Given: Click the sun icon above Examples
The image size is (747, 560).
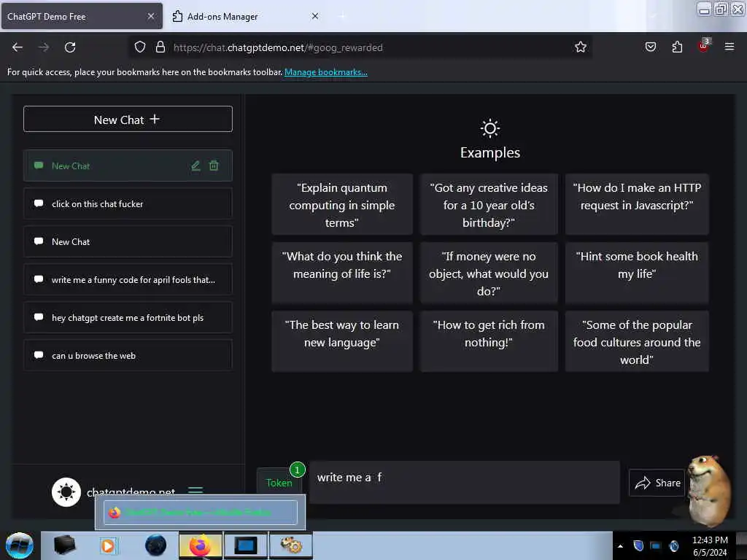Looking at the screenshot, I should click(x=489, y=128).
